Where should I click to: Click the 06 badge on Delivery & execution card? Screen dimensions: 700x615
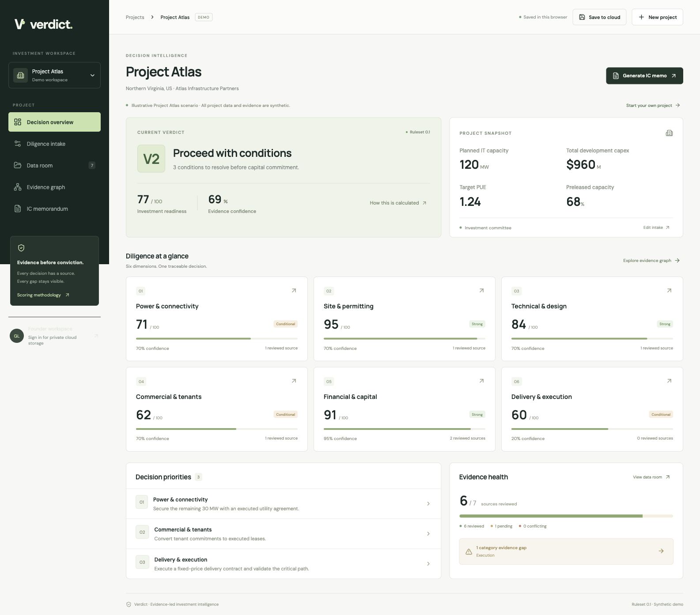point(517,382)
